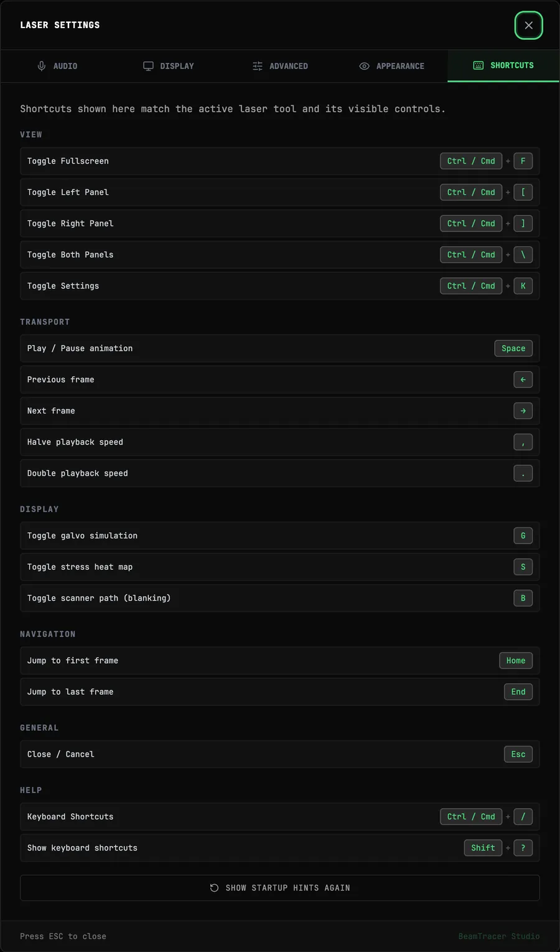Select the Appearance tab
Viewport: 560px width, 952px height.
coord(391,66)
